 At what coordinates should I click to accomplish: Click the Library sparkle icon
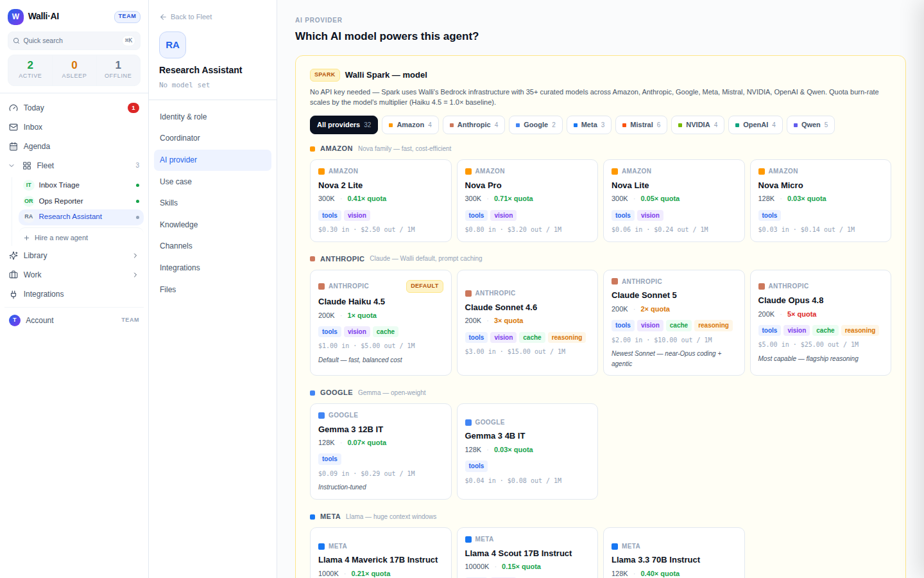13,256
